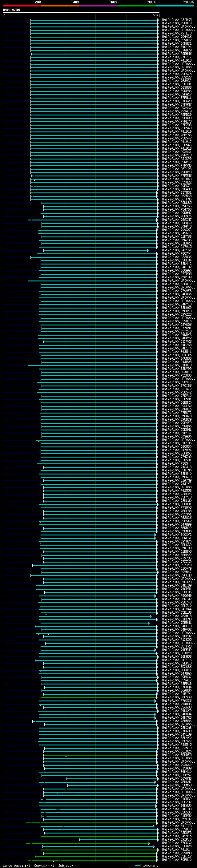The image size is (197, 868).
Task: Click the UniRef100_P42558 label
Action: point(176,491)
